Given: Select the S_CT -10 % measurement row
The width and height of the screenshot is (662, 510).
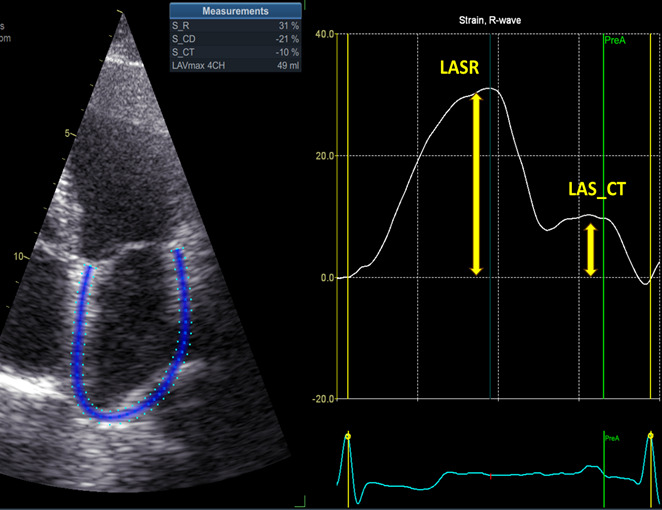Looking at the screenshot, I should tap(234, 52).
